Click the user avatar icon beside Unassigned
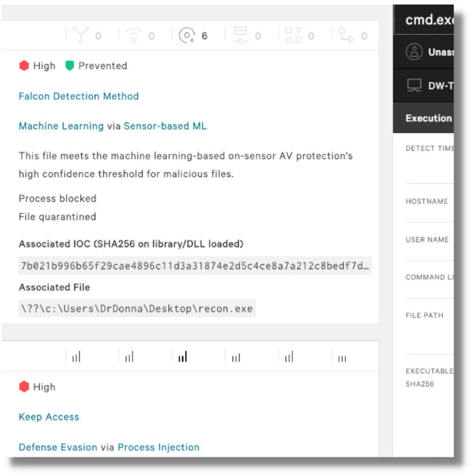 click(414, 52)
